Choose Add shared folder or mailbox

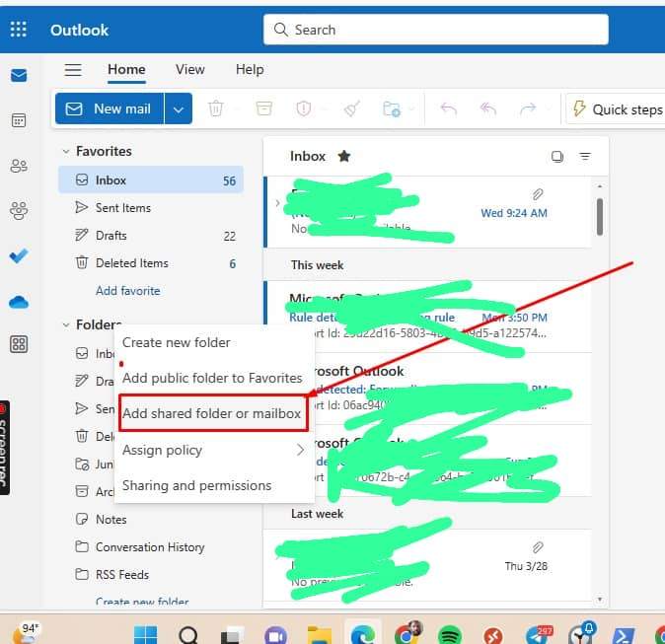[213, 413]
